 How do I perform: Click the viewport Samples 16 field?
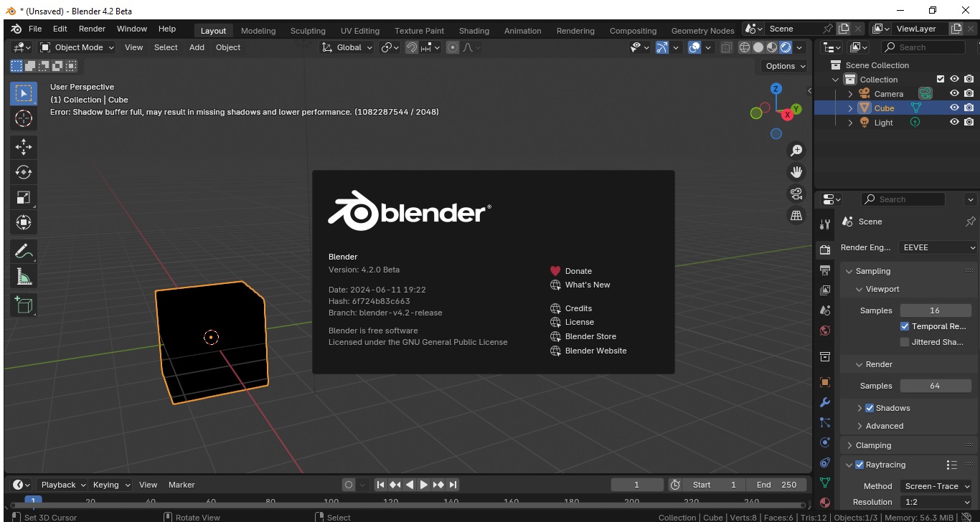pyautogui.click(x=935, y=310)
